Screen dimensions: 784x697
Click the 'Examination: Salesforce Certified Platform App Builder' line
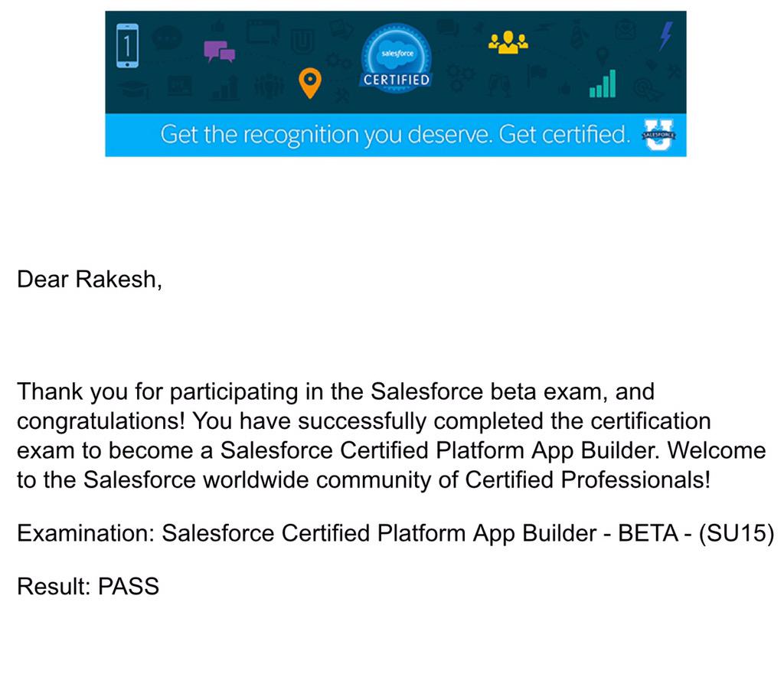point(396,533)
